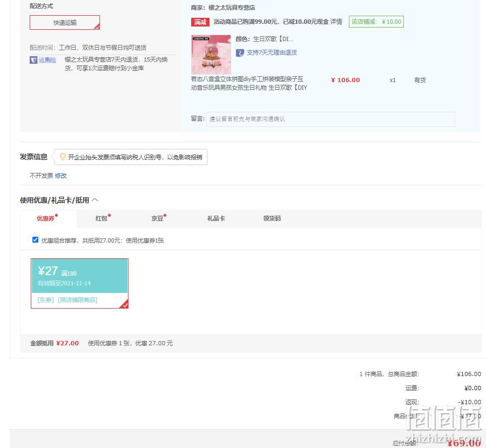Click 修改 to edit invoice info
Screen dimensions: 486x448
point(60,176)
